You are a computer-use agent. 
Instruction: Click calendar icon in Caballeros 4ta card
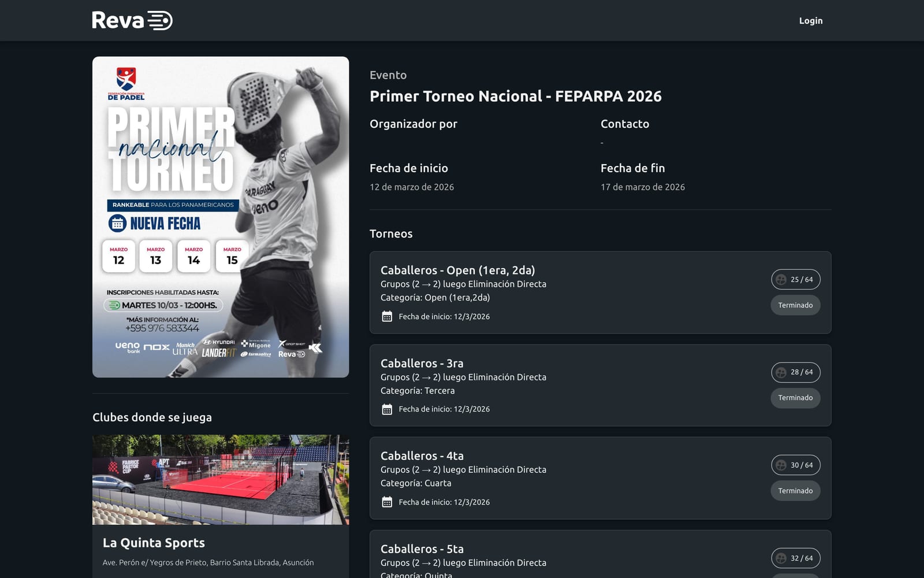tap(387, 502)
